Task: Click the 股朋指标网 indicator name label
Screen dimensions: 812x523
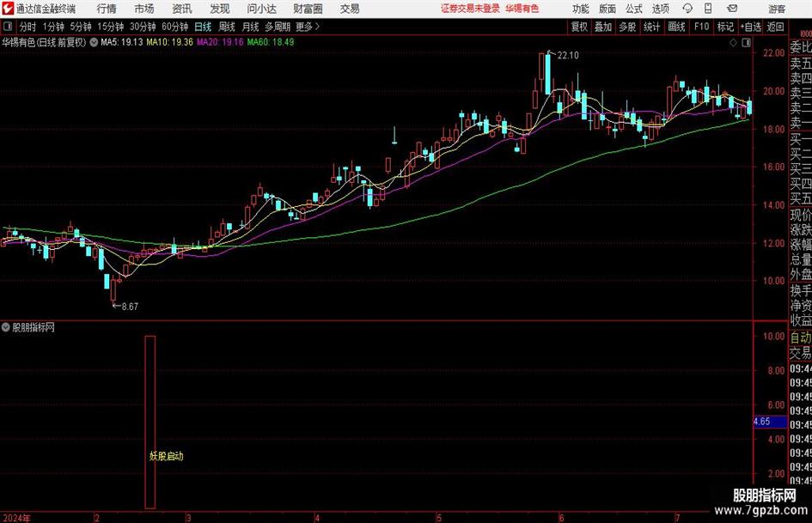Action: click(34, 327)
